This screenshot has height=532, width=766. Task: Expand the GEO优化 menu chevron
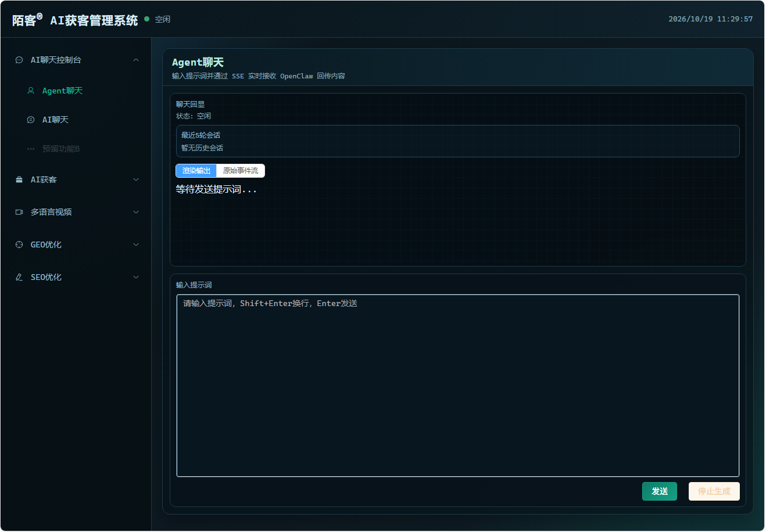click(136, 245)
